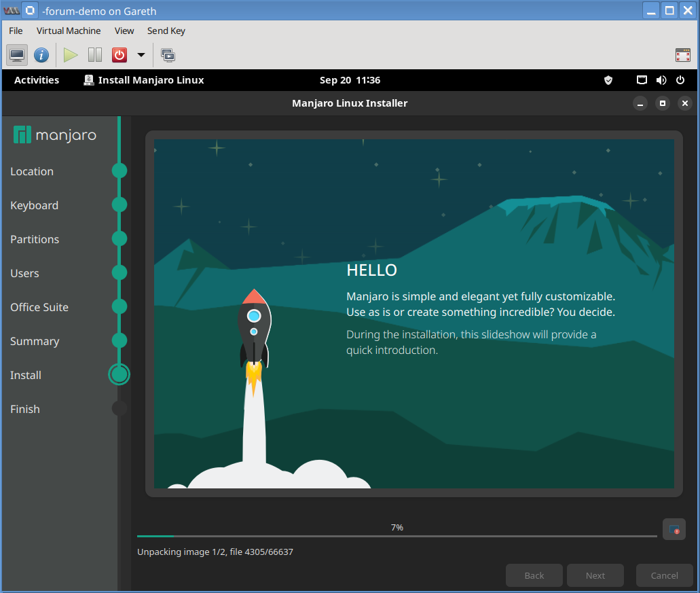Expand the shutdown options dropdown arrow
Image resolution: width=700 pixels, height=593 pixels.
[x=141, y=55]
